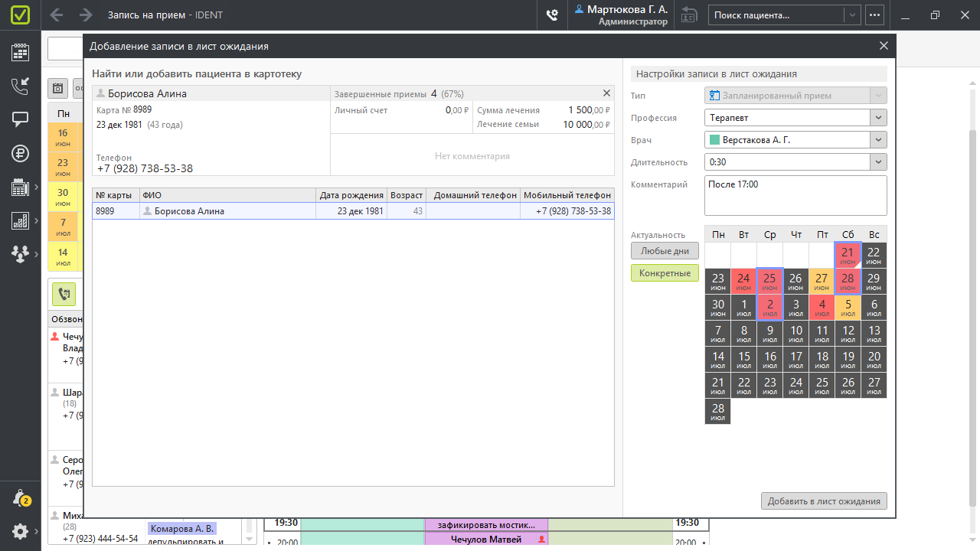980x551 pixels.
Task: Toggle calendar day 5 июл
Action: coord(848,308)
